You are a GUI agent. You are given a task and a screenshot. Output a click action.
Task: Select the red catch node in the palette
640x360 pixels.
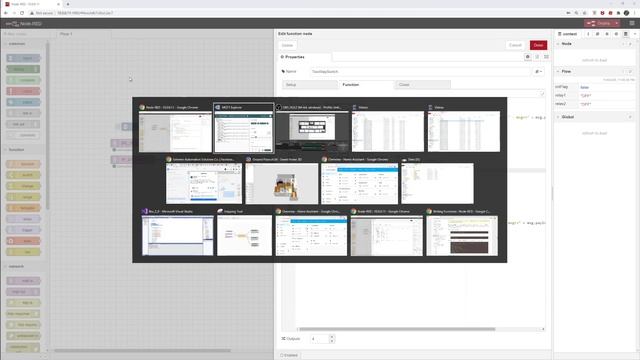click(23, 91)
